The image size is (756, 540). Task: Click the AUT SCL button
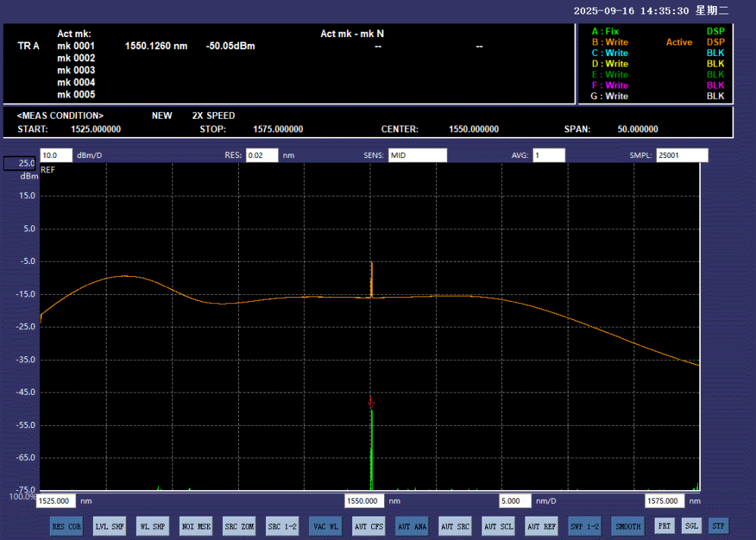point(498,526)
